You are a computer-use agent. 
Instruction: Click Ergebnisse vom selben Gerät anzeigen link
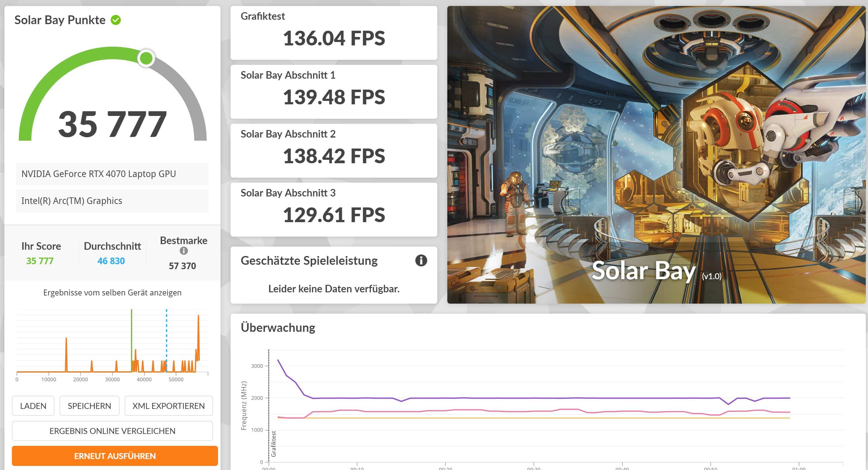tap(112, 293)
